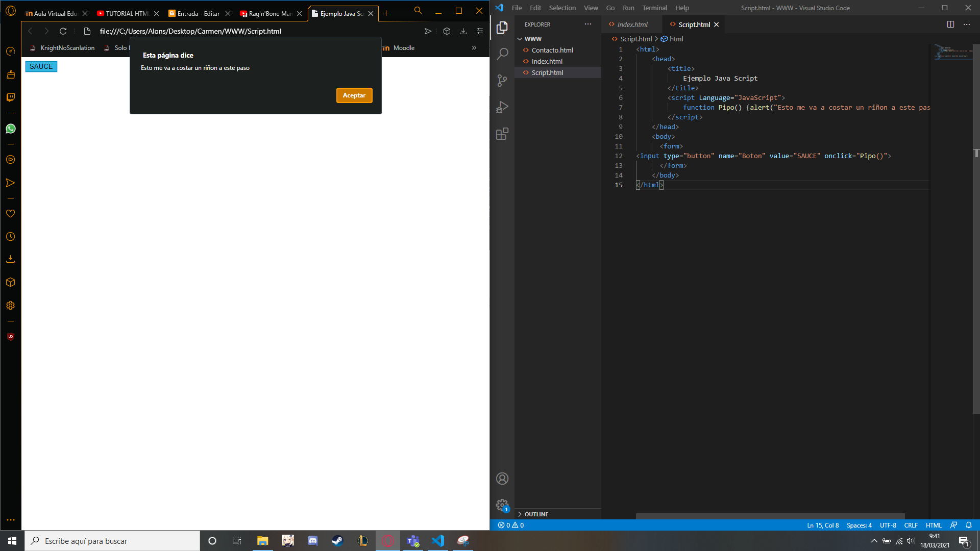Open the Terminal menu
The image size is (980, 551).
[654, 8]
